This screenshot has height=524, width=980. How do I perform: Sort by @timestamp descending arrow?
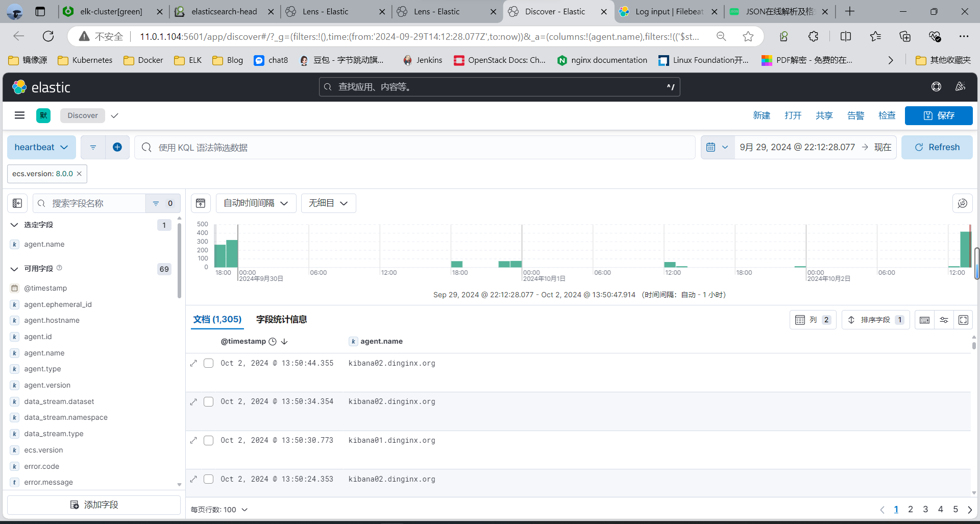click(x=284, y=341)
